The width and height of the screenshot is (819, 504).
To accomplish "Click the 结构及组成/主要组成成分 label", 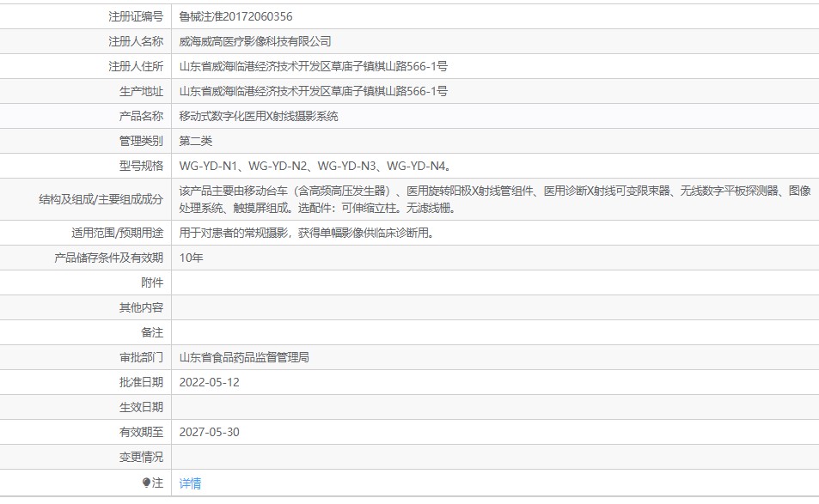I will coord(101,199).
